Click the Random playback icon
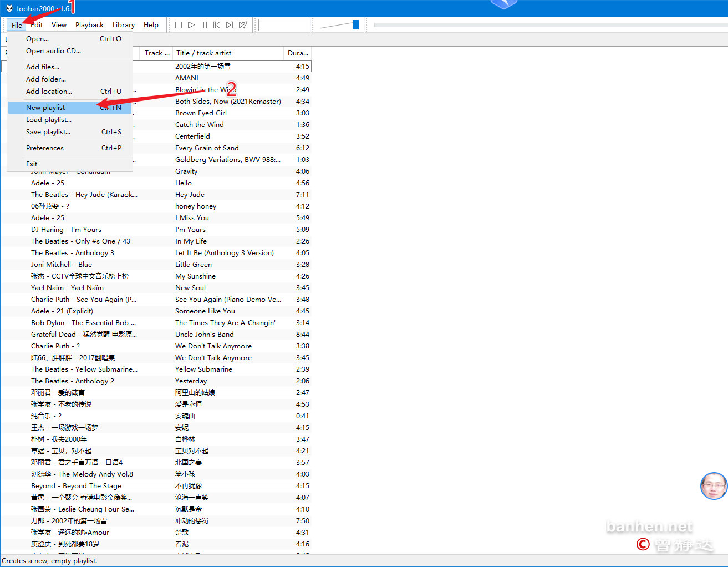The image size is (728, 567). (x=242, y=25)
